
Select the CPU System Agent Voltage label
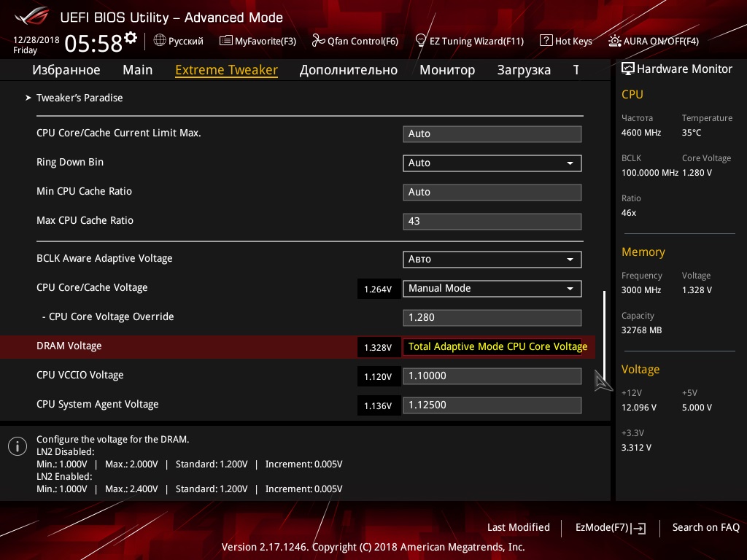click(98, 404)
